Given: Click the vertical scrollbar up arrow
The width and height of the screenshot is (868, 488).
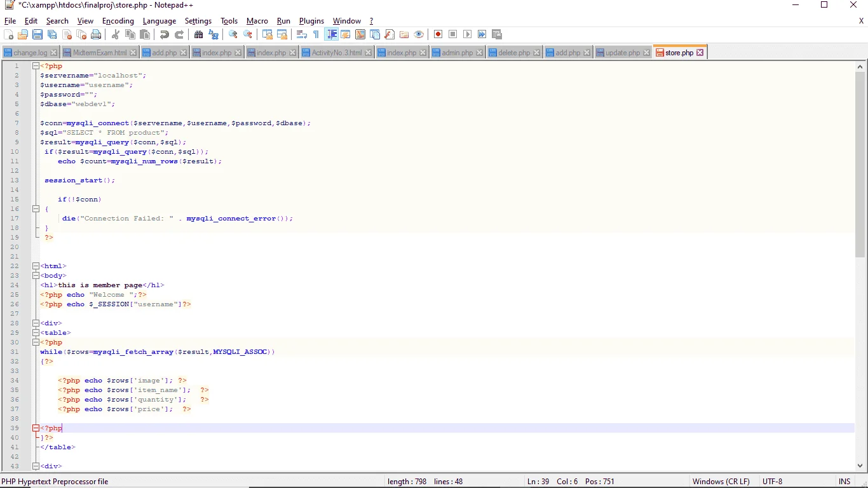Looking at the screenshot, I should [x=860, y=66].
